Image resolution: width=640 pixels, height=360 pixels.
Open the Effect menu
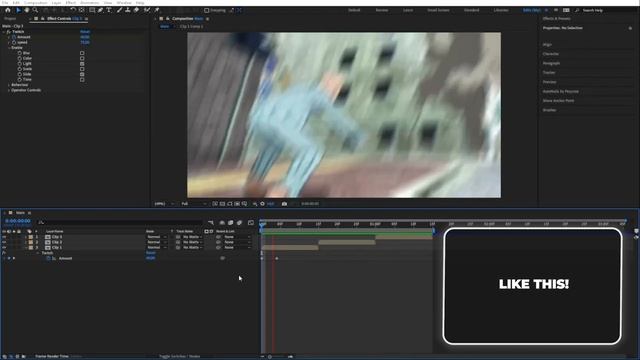click(71, 2)
